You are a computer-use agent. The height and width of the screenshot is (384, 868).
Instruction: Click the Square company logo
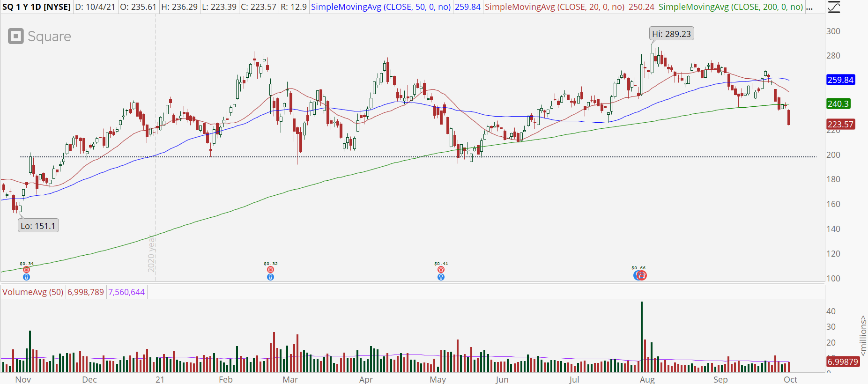tap(40, 37)
